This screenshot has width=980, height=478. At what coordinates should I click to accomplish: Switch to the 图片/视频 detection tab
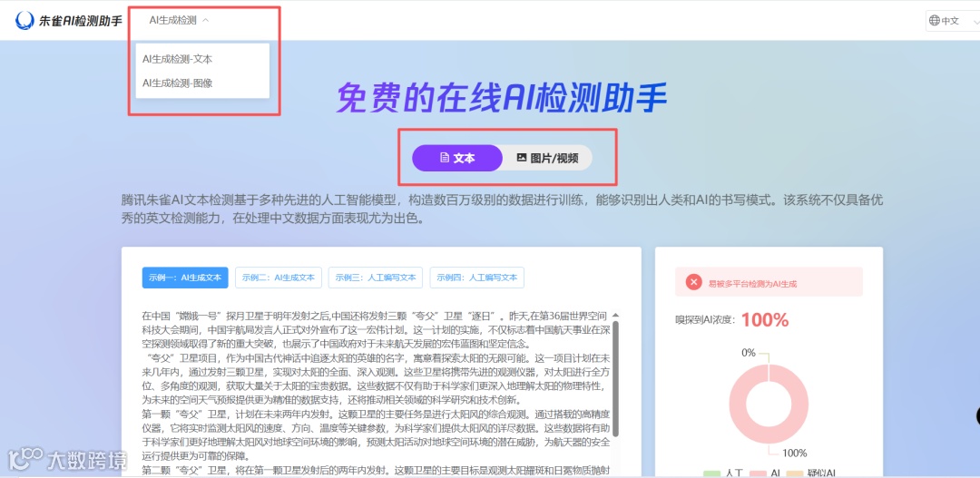click(x=547, y=158)
